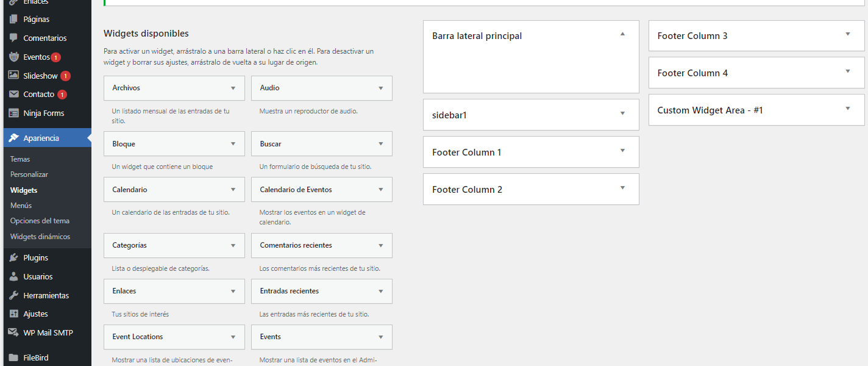Click the Contacto envelope icon
Screen dimensions: 868x366
coord(13,95)
